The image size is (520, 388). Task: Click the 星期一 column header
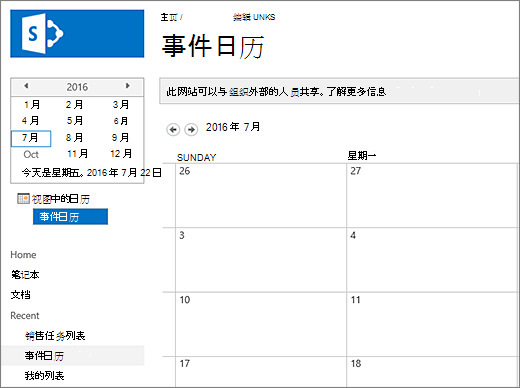tap(362, 156)
